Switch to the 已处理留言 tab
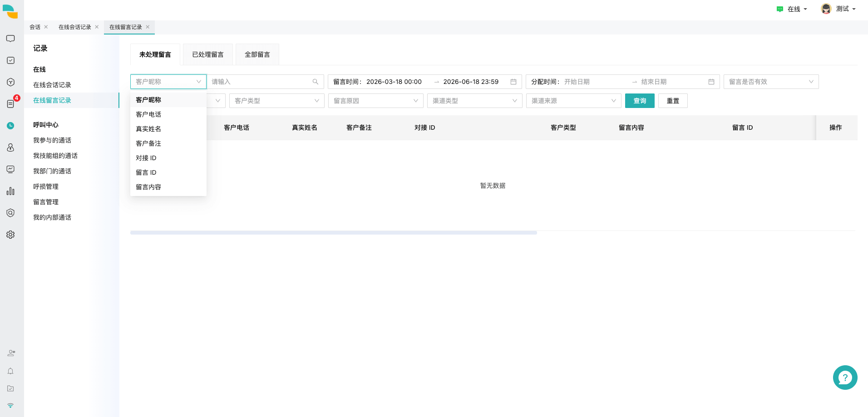 [208, 54]
